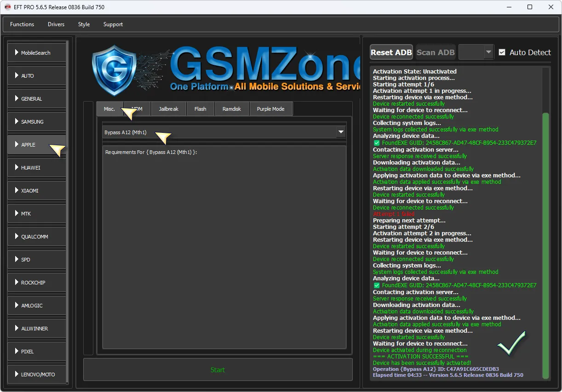Switch to the Ramdisk tab
Viewport: 562px width, 392px height.
point(232,109)
